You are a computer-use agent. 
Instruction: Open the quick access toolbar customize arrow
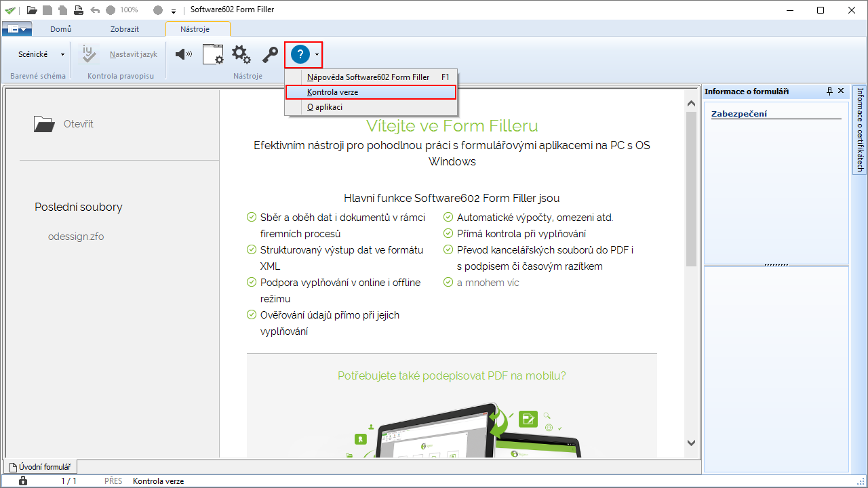[x=174, y=11]
